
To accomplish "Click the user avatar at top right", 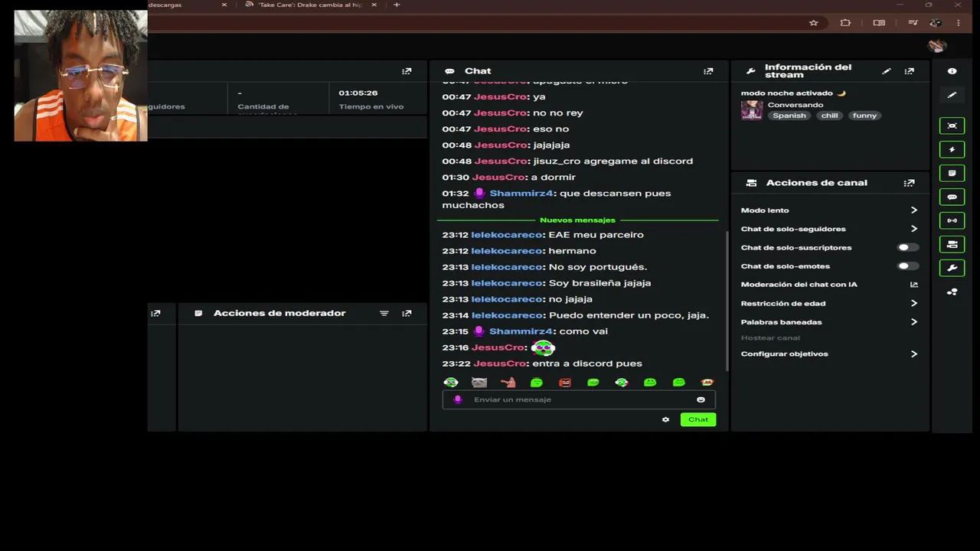I will [936, 46].
